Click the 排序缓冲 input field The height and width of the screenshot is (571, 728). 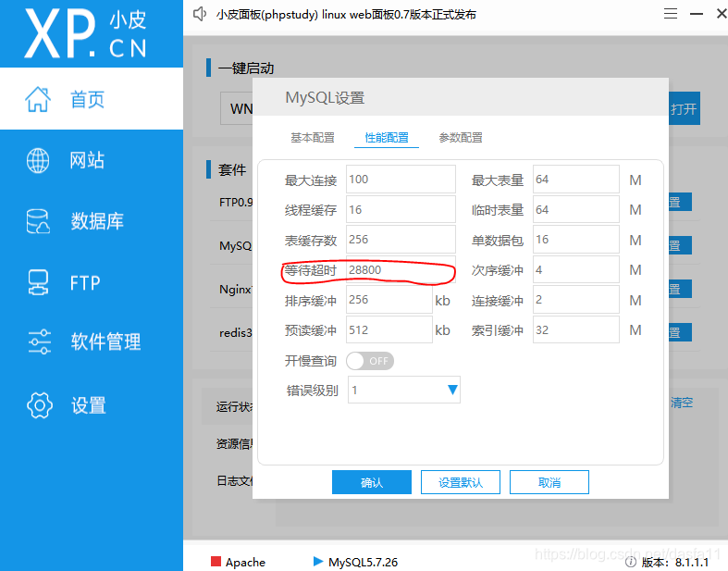tap(389, 300)
